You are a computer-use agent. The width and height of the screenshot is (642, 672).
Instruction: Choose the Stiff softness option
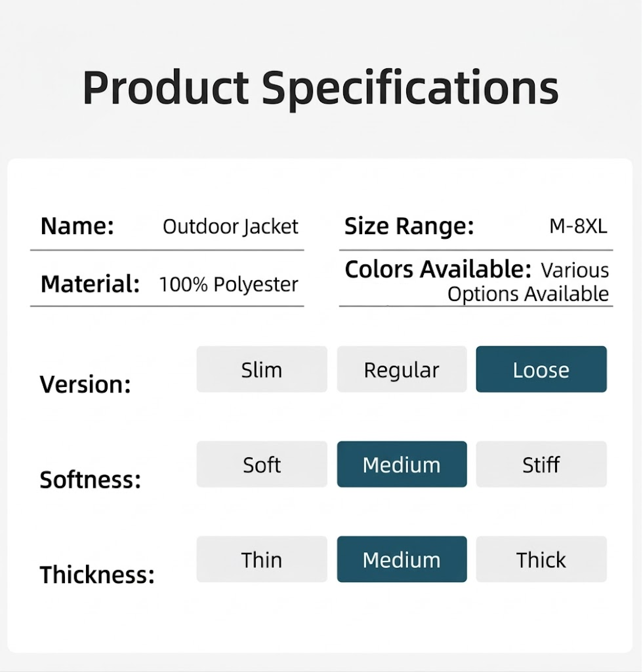[x=541, y=464]
